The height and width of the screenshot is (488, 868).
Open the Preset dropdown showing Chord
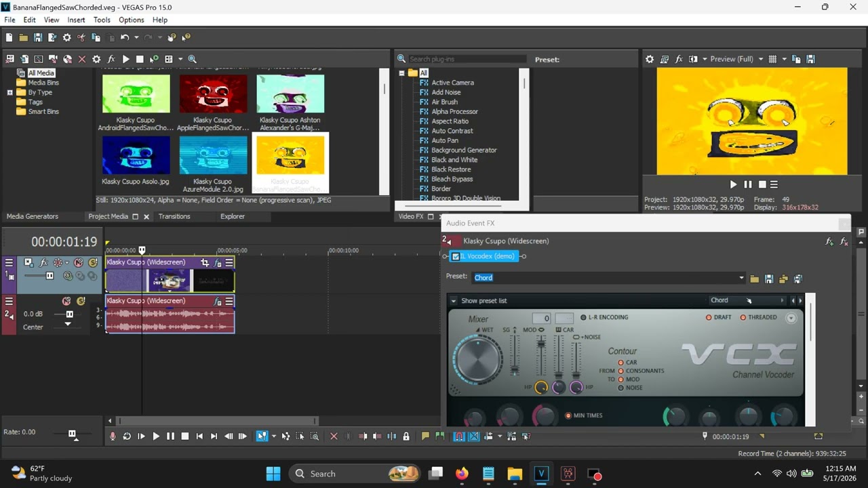[x=609, y=278]
